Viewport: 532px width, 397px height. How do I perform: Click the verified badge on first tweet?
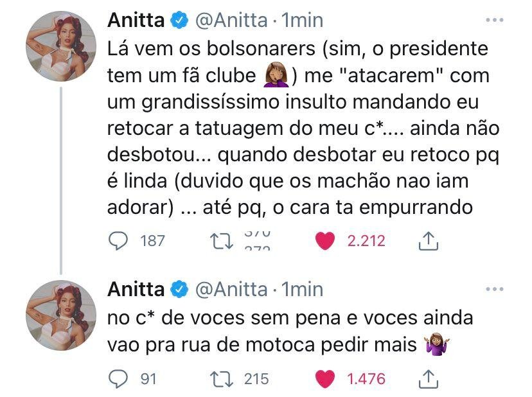click(x=179, y=21)
